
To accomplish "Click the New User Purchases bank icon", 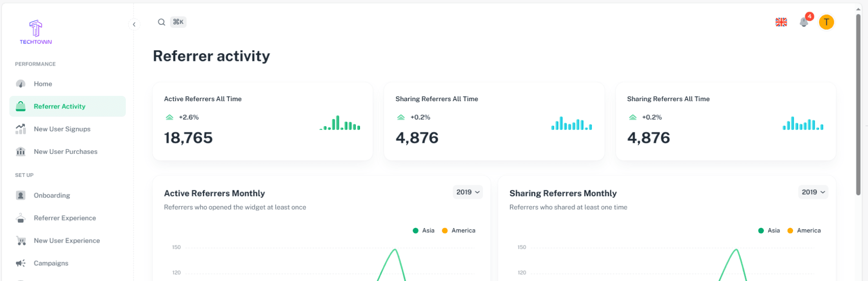I will click(21, 152).
